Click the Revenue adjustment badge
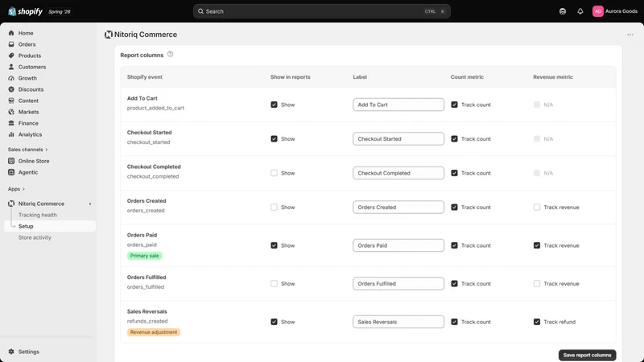This screenshot has height=362, width=644. click(x=154, y=332)
